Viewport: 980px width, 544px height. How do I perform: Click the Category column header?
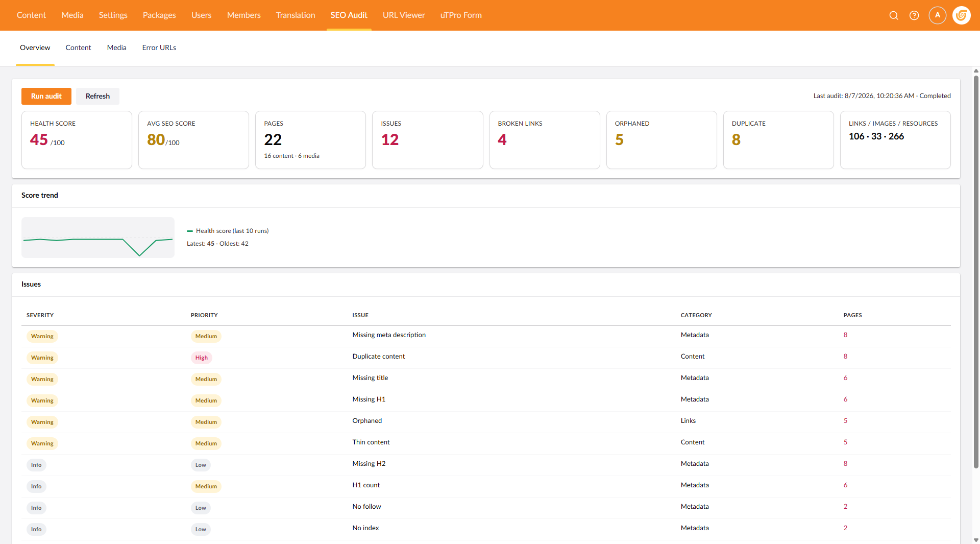tap(696, 315)
